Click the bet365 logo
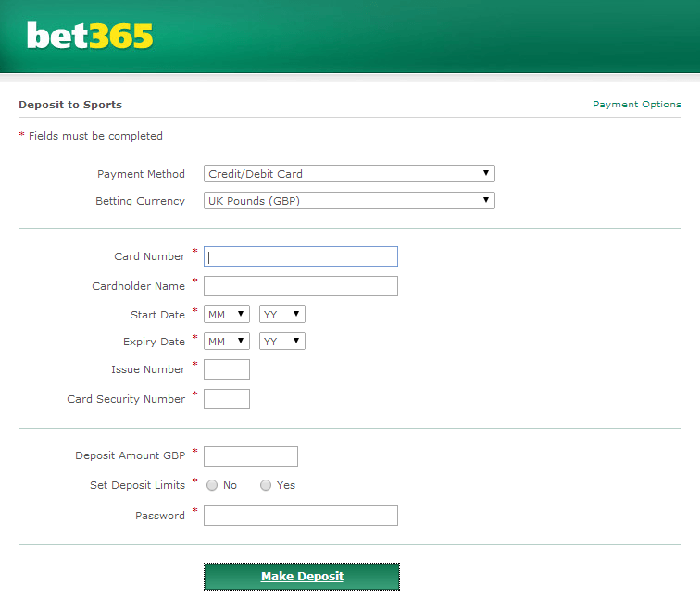 (90, 36)
